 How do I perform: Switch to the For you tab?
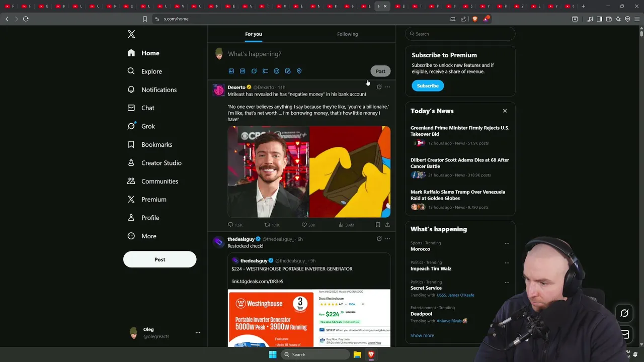254,34
